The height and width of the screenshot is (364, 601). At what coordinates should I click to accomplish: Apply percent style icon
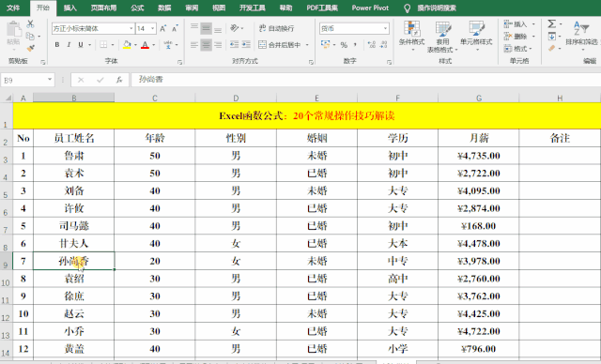[344, 45]
